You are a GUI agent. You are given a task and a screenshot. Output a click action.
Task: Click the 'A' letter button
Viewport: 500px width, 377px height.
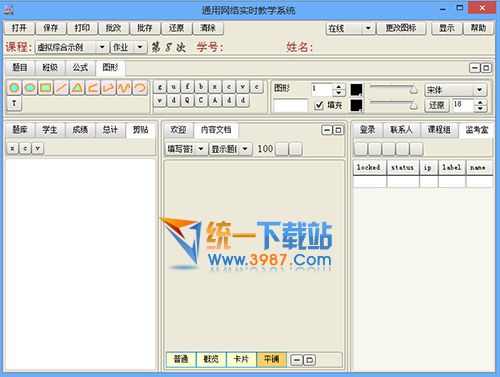click(x=215, y=100)
